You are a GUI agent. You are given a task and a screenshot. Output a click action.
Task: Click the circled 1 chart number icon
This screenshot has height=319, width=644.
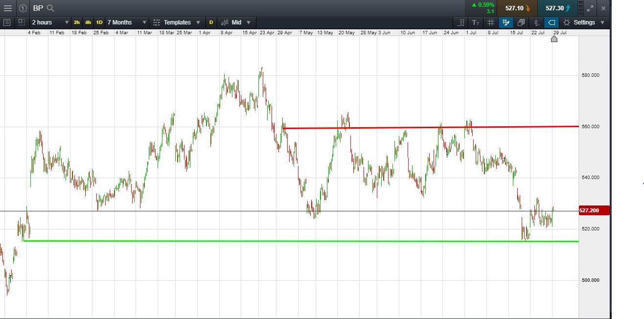click(x=23, y=8)
